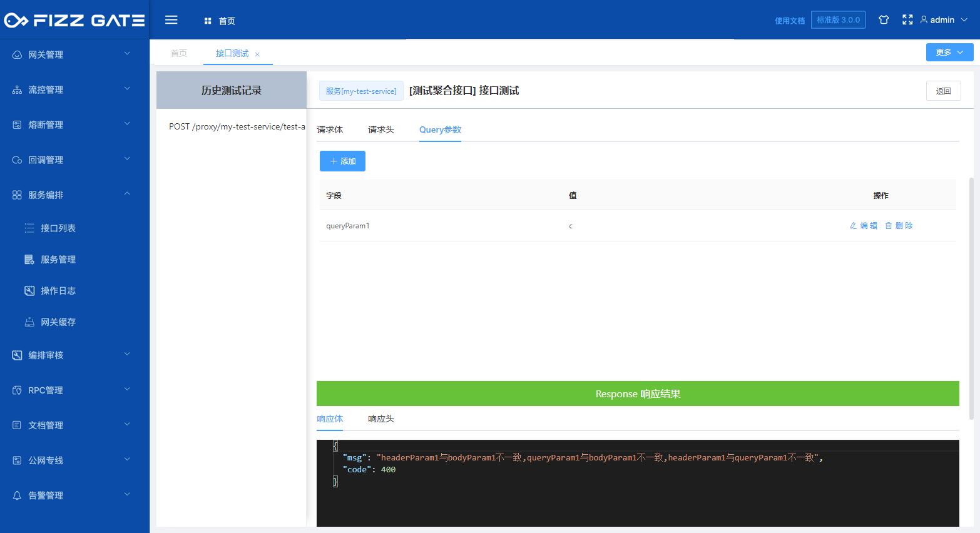Select the 响应体 tab
Screen dimensions: 980x533
pyautogui.click(x=330, y=419)
